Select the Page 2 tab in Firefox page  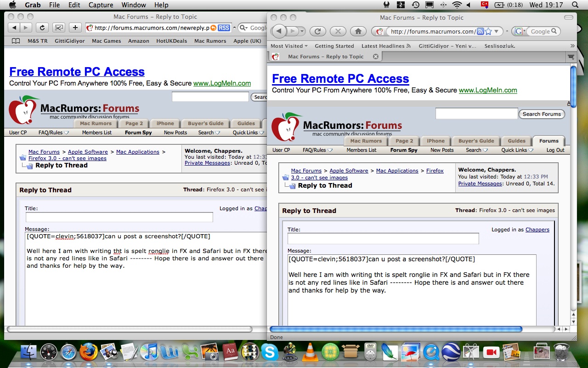coord(404,141)
